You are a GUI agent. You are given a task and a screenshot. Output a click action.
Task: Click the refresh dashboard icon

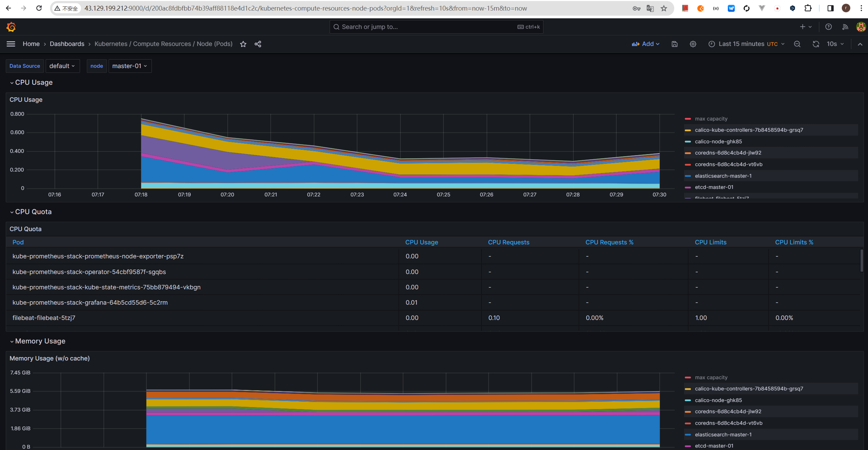816,44
